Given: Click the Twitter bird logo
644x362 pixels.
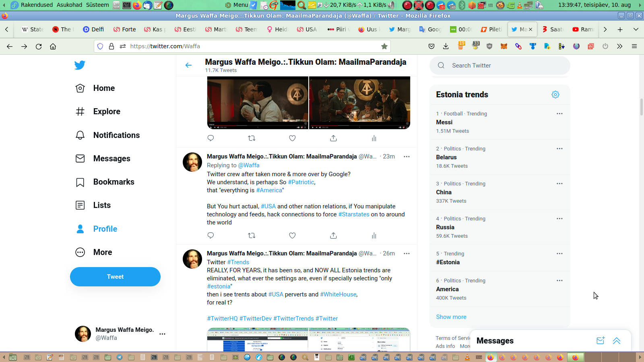Looking at the screenshot, I should coord(80,65).
